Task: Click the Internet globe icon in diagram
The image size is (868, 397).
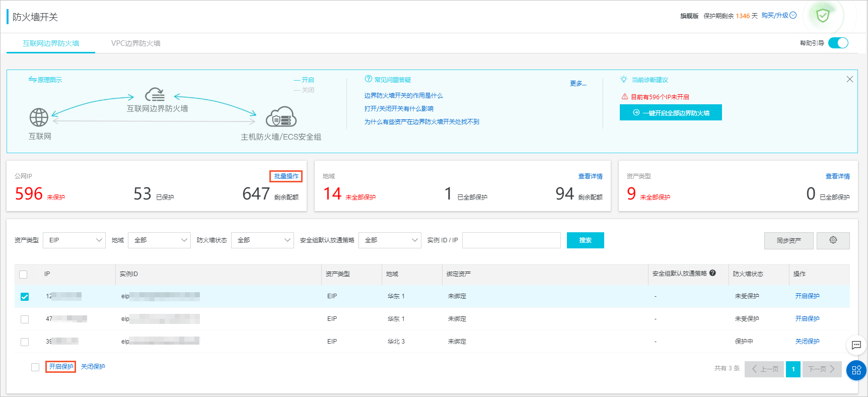Action: (39, 117)
